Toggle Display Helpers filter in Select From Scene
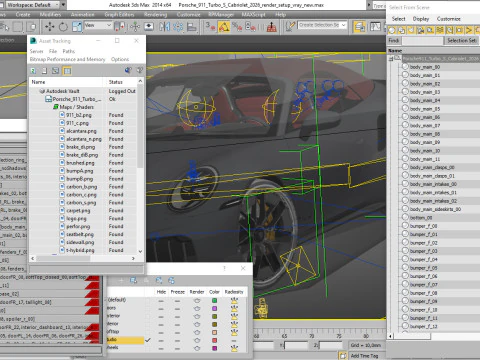Image resolution: width=480 pixels, height=360 pixels. pyautogui.click(x=430, y=30)
